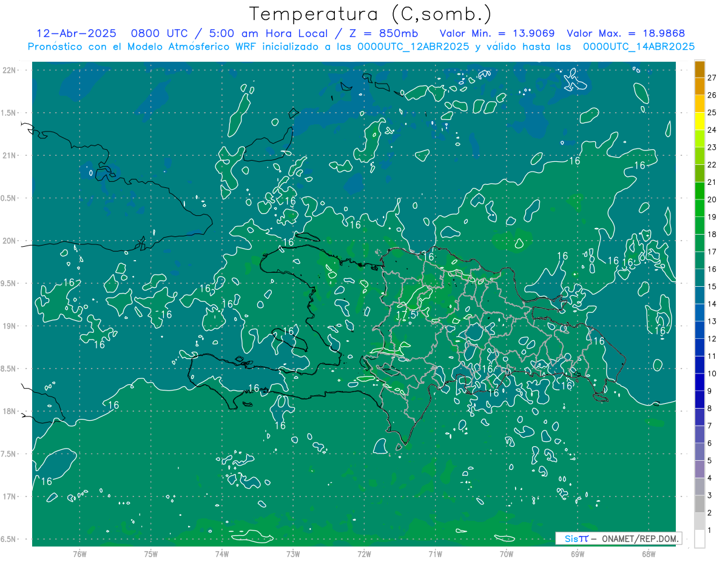Select the "0800 UTC" time text
The height and width of the screenshot is (562, 728).
(159, 33)
